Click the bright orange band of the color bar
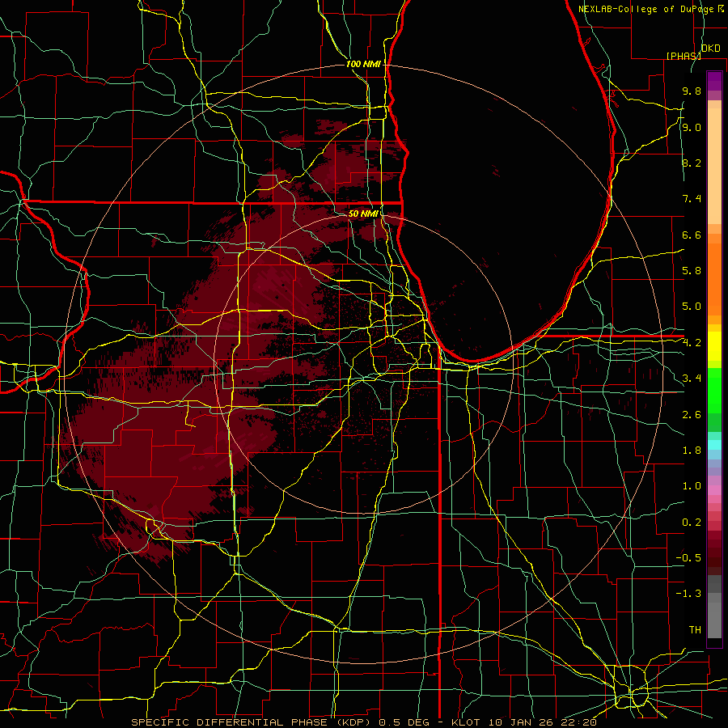The image size is (728, 728). [x=714, y=278]
